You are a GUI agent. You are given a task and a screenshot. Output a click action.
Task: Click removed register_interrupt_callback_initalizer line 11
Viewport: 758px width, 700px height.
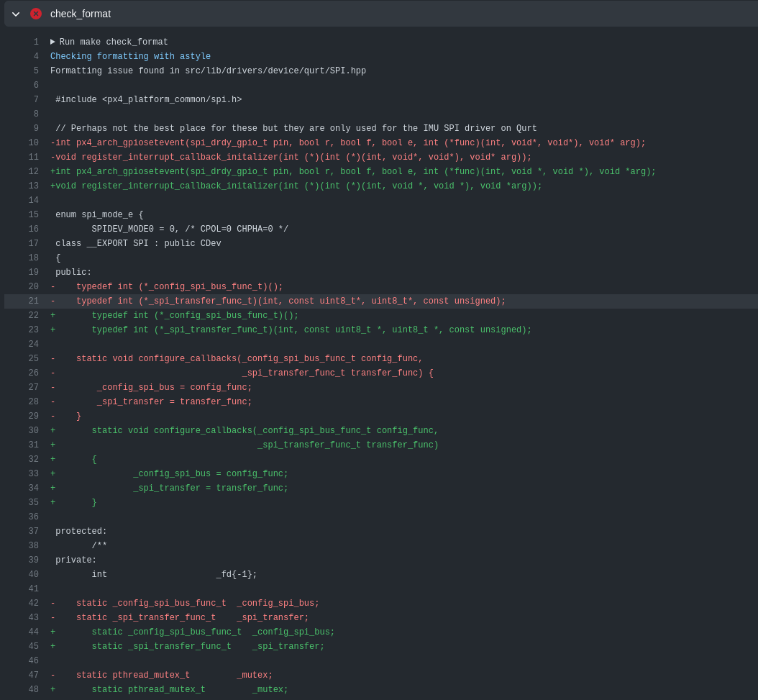pos(291,157)
